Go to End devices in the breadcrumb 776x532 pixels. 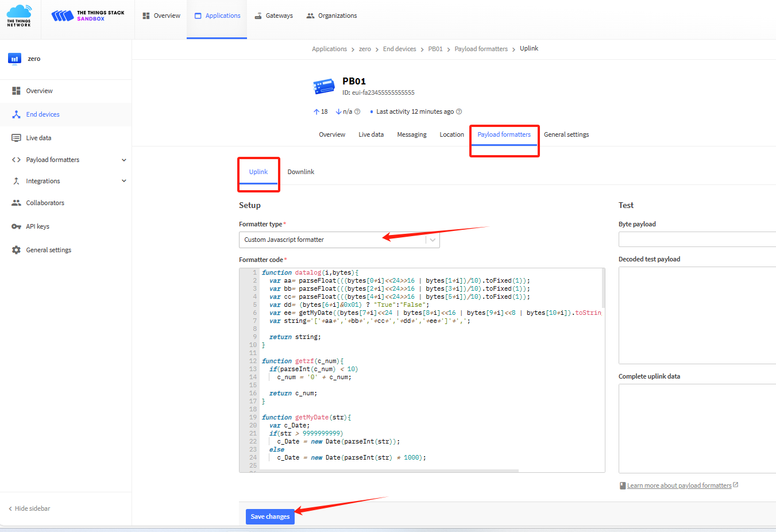tap(400, 49)
